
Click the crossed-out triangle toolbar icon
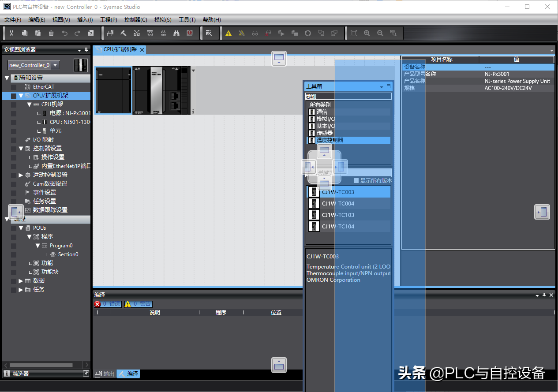tap(242, 33)
